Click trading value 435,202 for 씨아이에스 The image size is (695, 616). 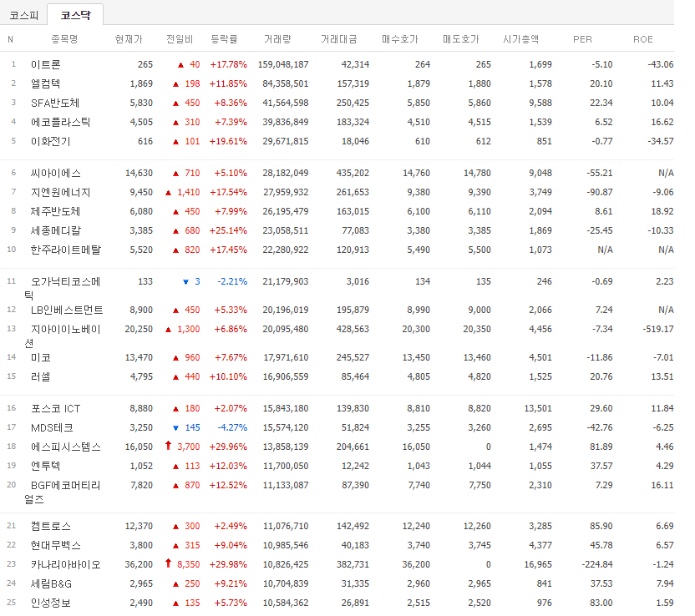click(x=353, y=173)
